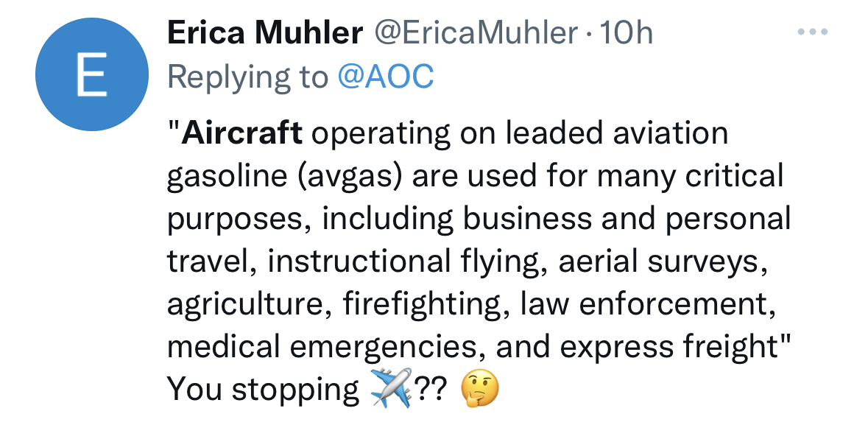Open Erica Muhler's display name link
This screenshot has height=425, width=868.
(265, 32)
